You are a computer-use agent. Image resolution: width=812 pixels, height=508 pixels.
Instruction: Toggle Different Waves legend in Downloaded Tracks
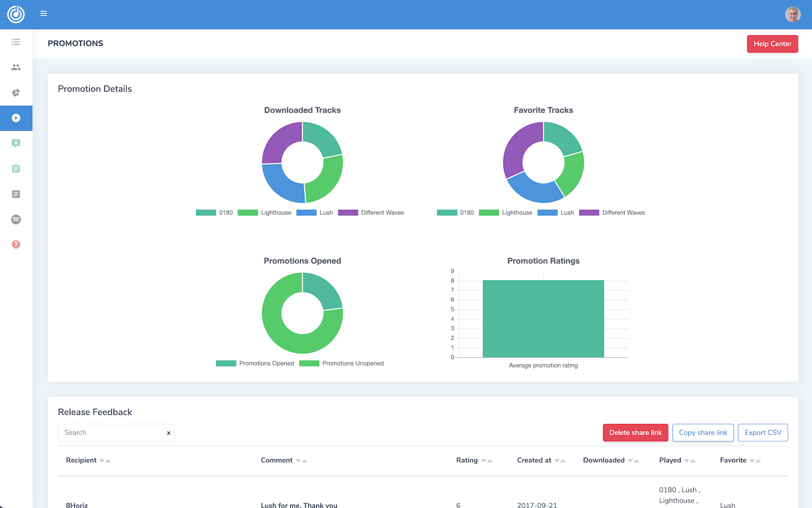(x=371, y=213)
